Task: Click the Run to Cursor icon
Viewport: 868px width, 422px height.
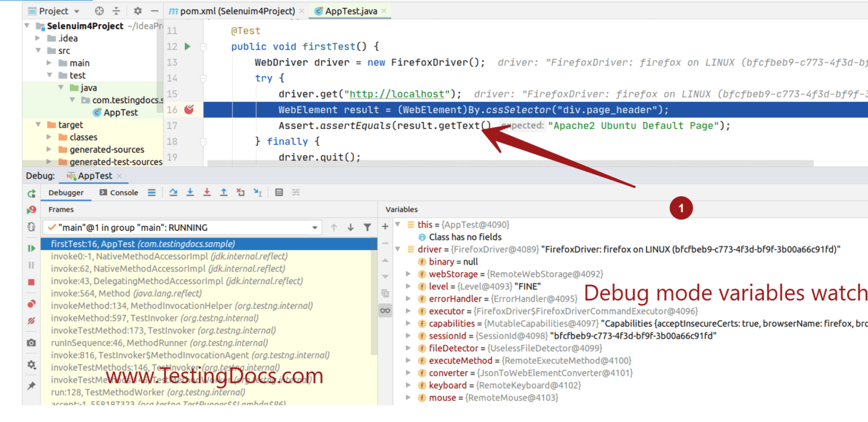Action: [258, 192]
